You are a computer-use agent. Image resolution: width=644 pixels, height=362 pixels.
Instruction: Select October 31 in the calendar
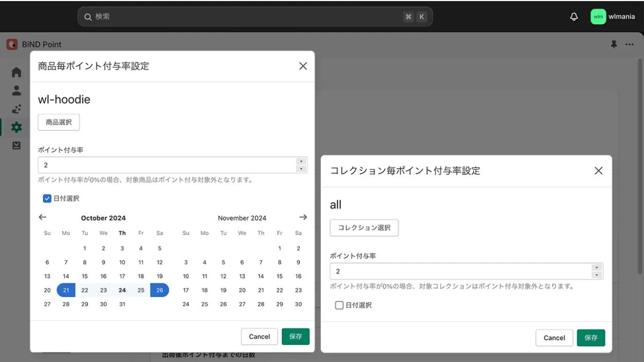click(122, 304)
